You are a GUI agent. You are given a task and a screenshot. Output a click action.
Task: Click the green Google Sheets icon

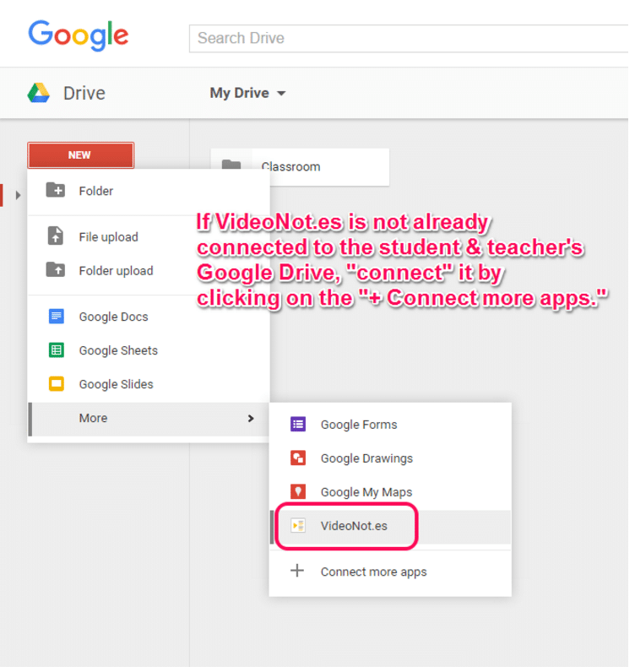[56, 350]
